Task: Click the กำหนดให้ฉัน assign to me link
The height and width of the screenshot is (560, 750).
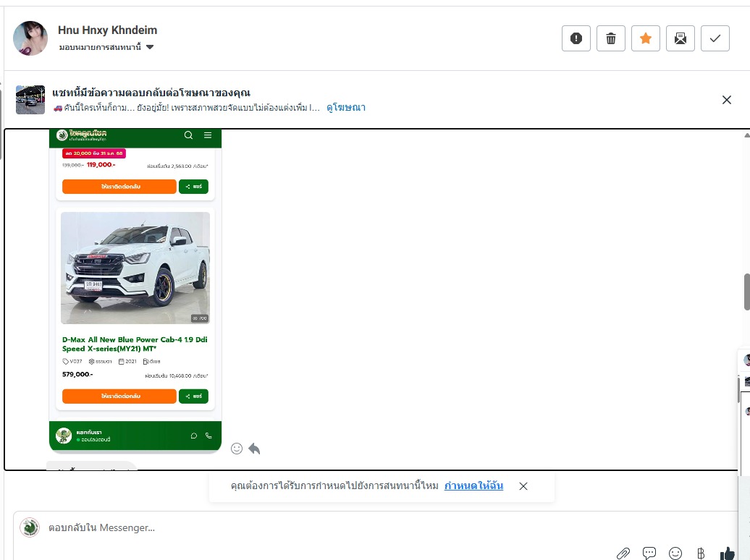Action: coord(473,486)
